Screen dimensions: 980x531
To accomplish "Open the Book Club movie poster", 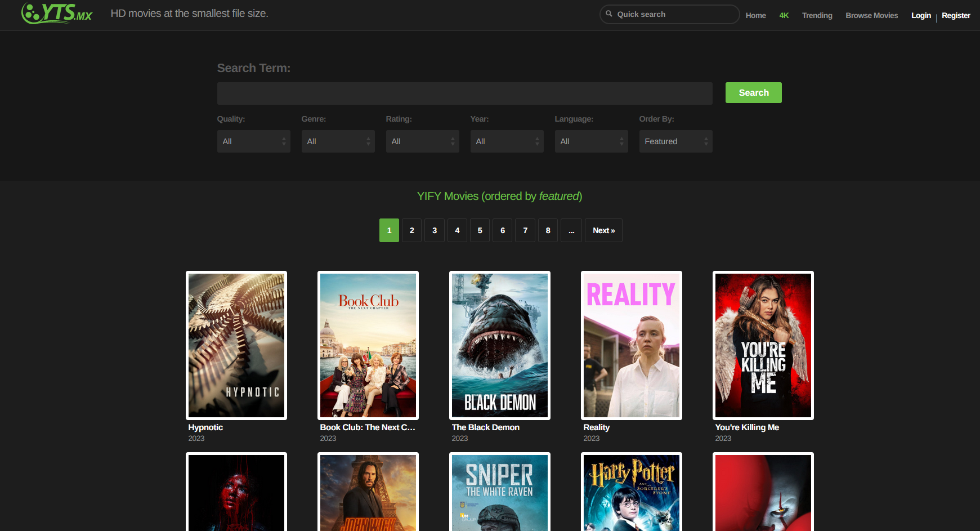I will (x=368, y=346).
